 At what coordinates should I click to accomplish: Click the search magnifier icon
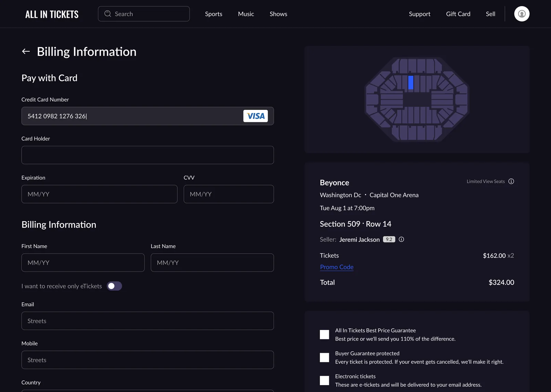tap(108, 14)
